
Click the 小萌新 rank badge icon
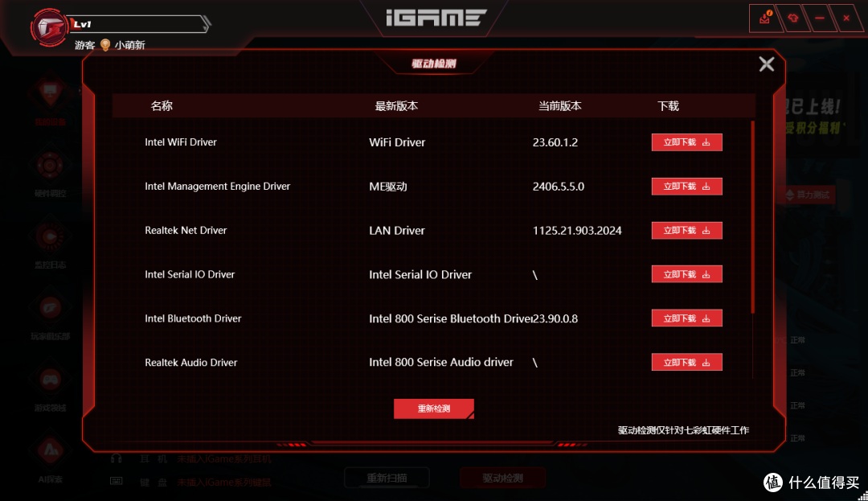(x=105, y=45)
